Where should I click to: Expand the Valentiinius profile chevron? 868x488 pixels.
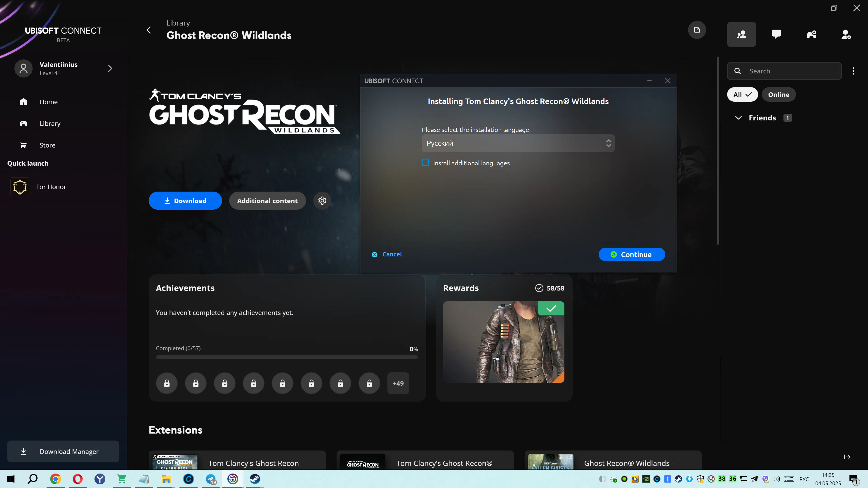click(110, 69)
